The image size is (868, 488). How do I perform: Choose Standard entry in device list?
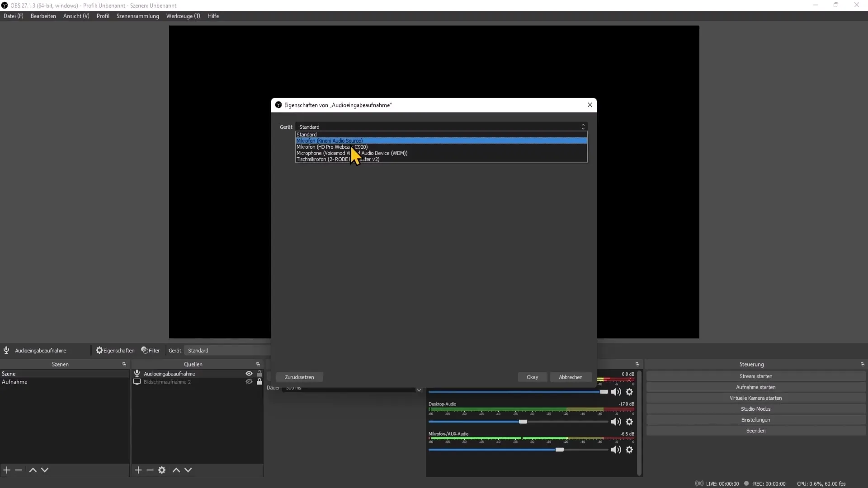(x=441, y=135)
